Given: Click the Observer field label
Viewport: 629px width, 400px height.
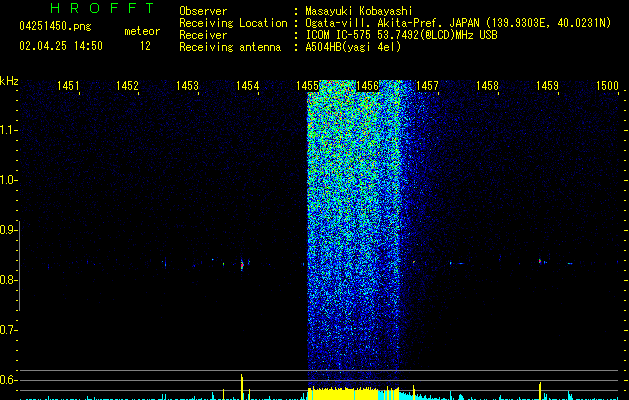Looking at the screenshot, I should point(203,11).
